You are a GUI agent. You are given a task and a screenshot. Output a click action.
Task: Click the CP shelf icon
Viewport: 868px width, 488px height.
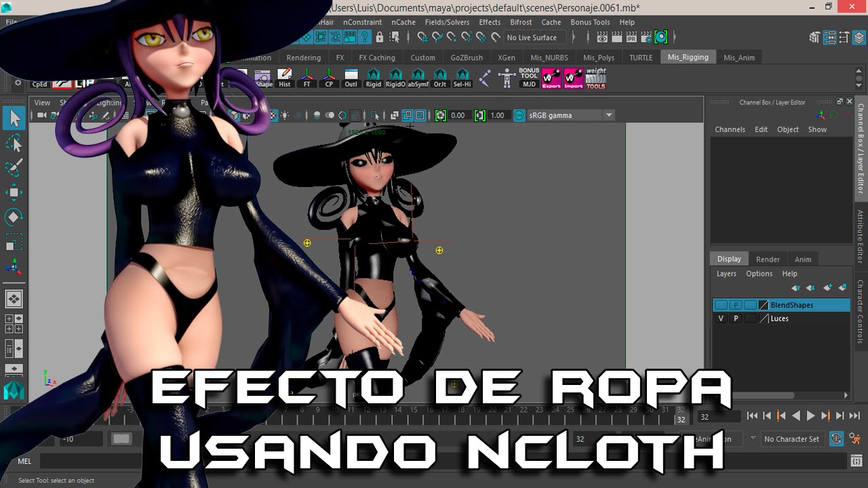click(329, 79)
